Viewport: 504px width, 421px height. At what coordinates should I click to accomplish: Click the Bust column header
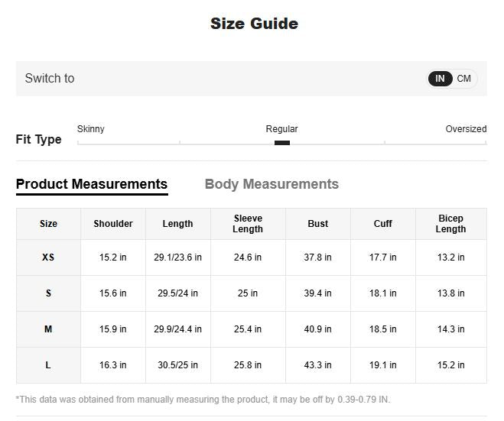[318, 224]
